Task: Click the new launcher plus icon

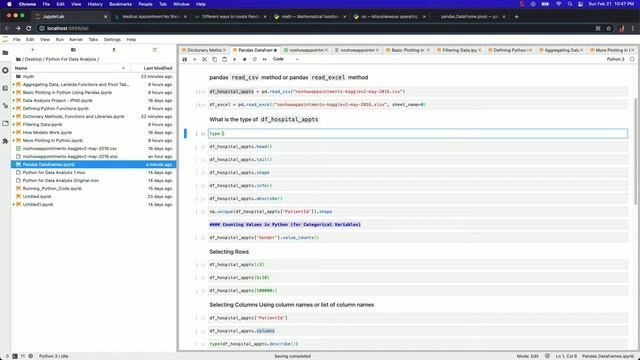Action: coord(33,50)
